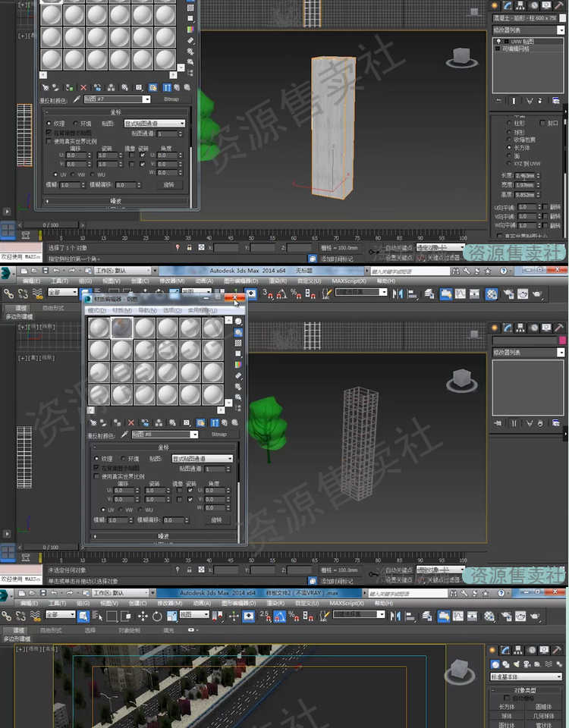
Task: Activate Select Object tool in VRAY .max window
Action: click(83, 616)
